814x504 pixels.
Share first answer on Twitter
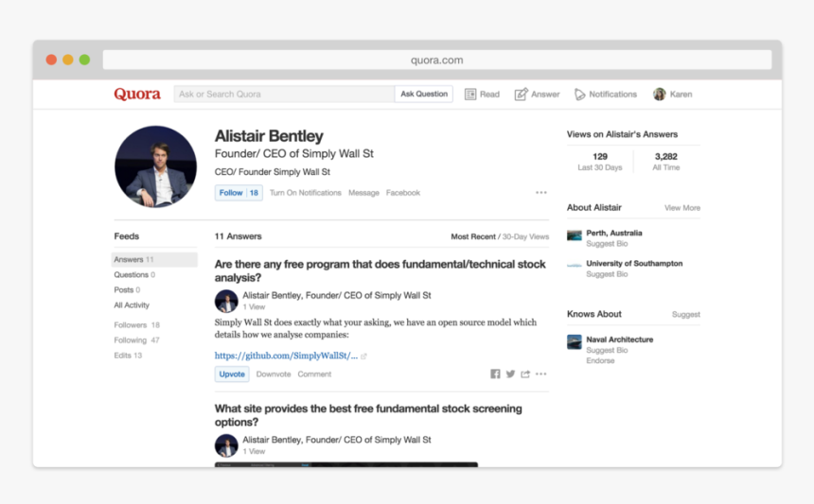point(510,374)
